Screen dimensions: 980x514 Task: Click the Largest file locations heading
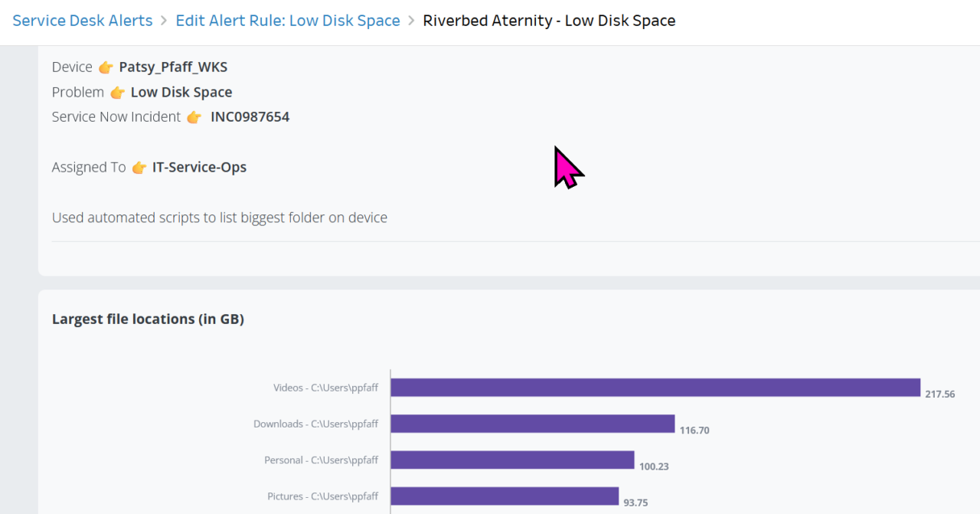[x=148, y=319]
